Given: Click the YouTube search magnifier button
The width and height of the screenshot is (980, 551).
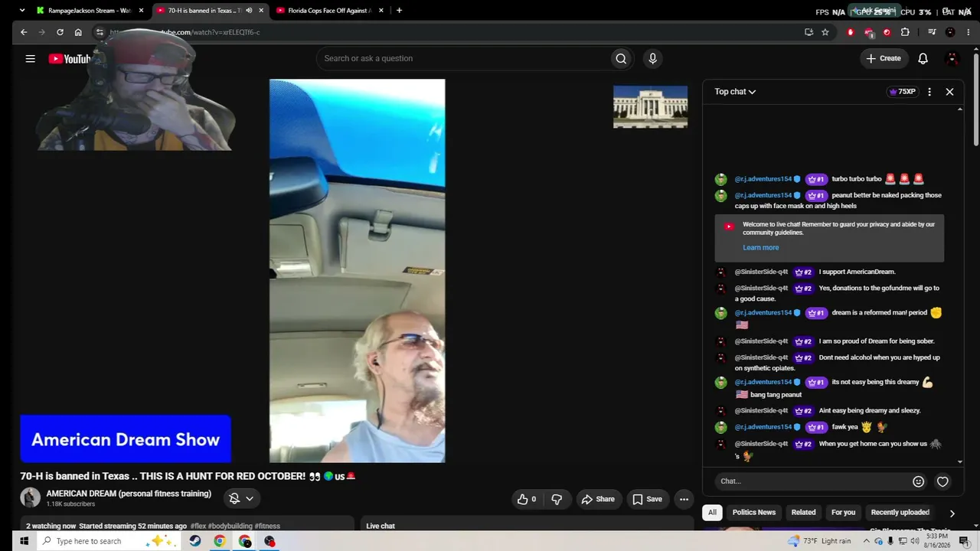Looking at the screenshot, I should pos(621,58).
